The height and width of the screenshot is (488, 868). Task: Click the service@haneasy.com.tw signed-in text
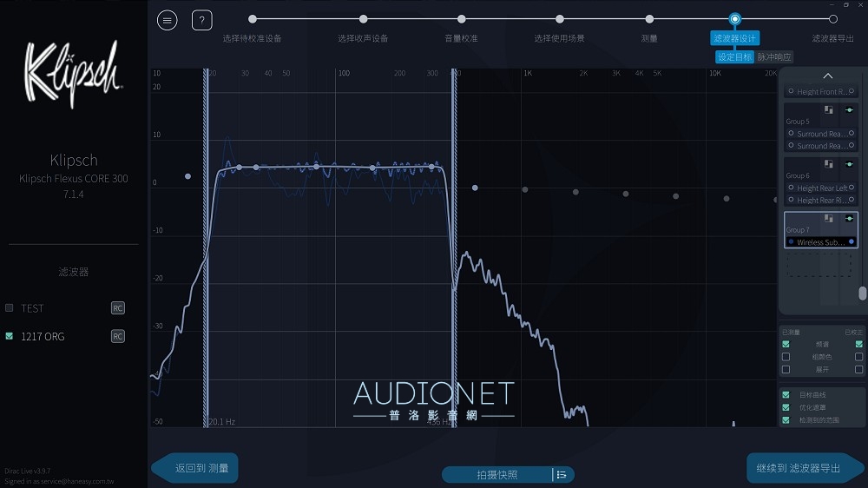point(76,481)
